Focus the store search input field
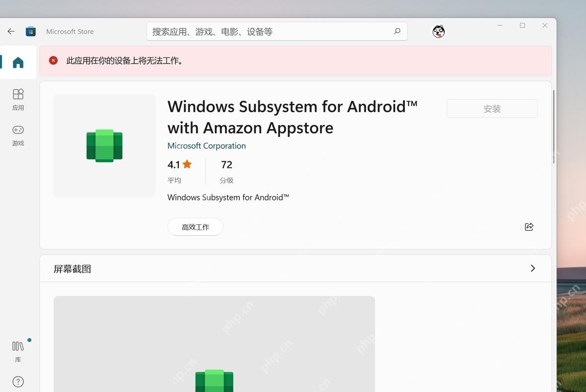 click(277, 31)
